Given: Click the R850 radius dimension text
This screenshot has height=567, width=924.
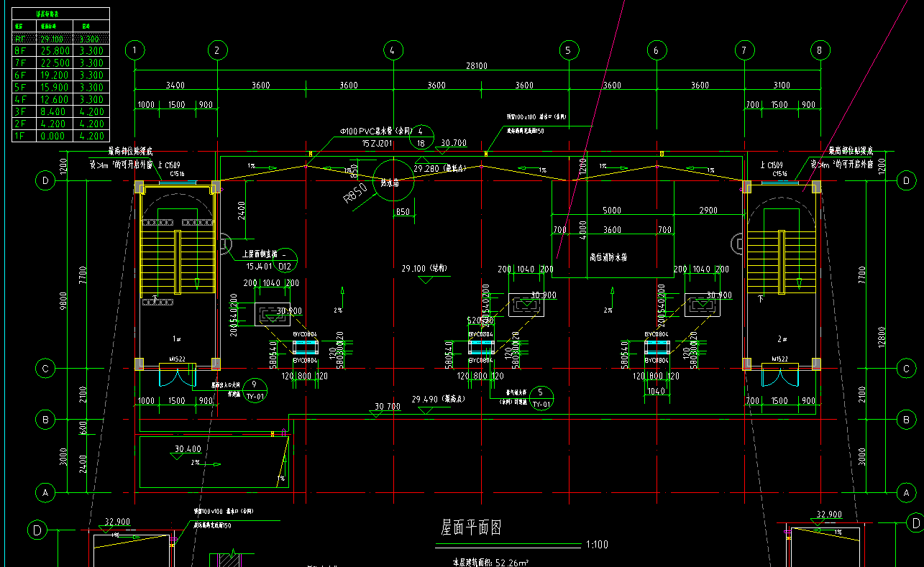Looking at the screenshot, I should [x=355, y=194].
